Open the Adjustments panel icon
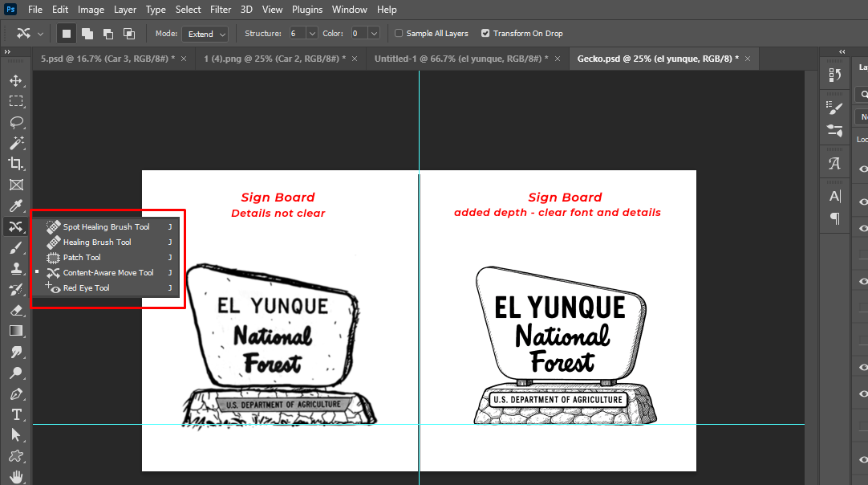 point(835,131)
